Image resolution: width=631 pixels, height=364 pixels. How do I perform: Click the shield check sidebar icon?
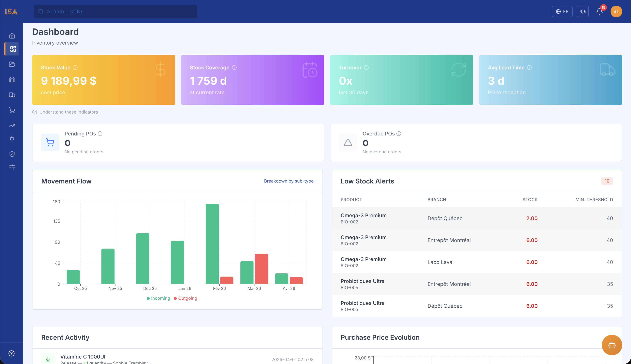pyautogui.click(x=12, y=154)
